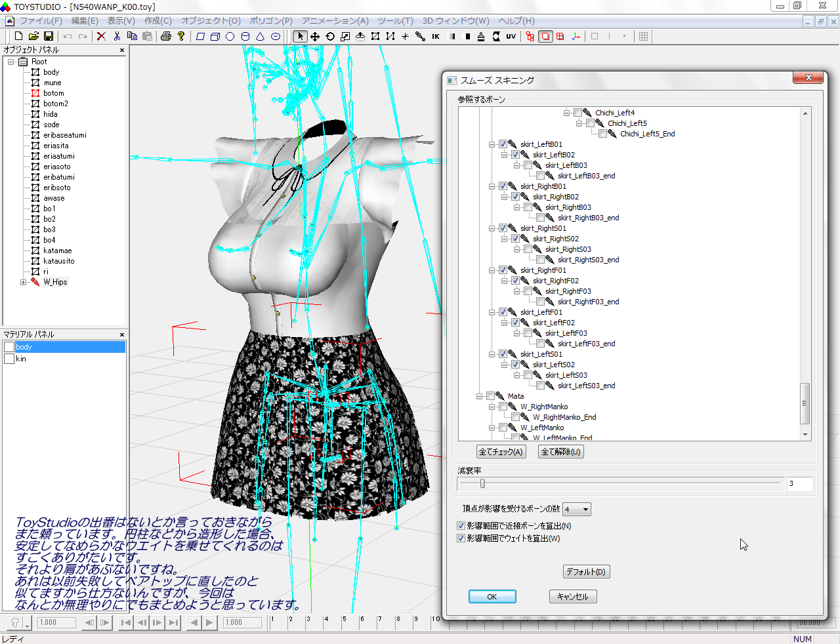Screen dimensions: 840x644
Task: Collapse the skirt_RightF01 tree node
Action: 492,270
